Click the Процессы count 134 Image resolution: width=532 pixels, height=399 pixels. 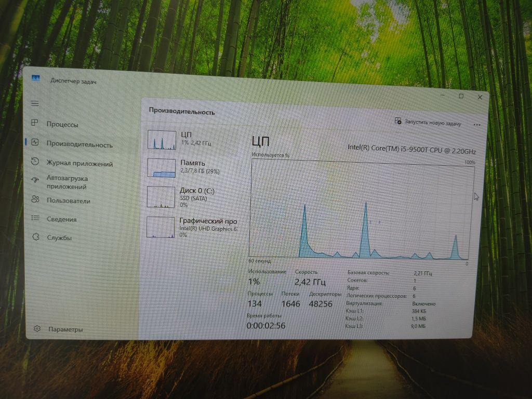255,303
